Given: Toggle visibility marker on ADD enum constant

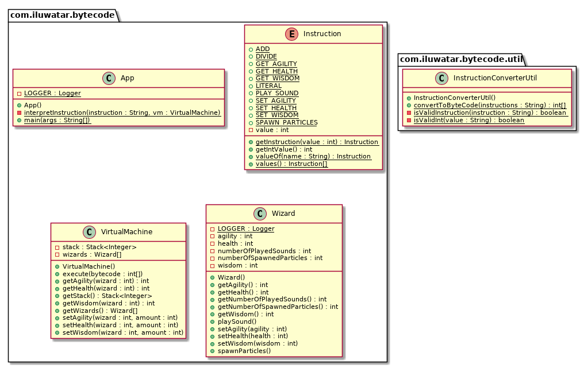Looking at the screenshot, I should tap(249, 49).
